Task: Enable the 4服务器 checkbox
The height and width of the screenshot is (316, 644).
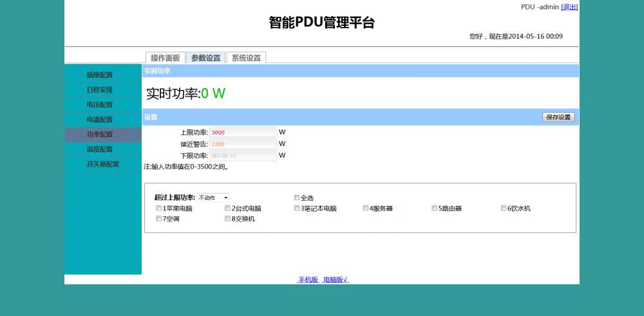Action: point(366,209)
